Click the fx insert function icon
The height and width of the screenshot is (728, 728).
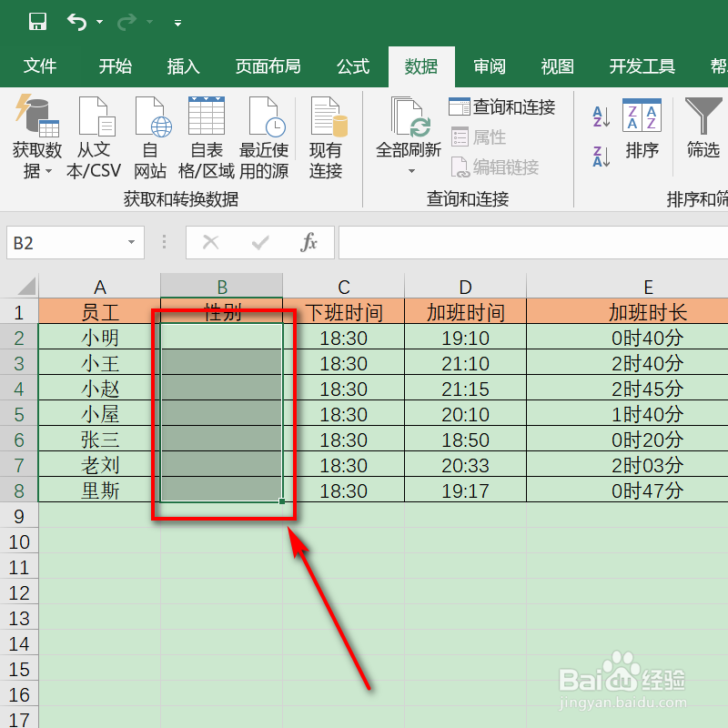[x=308, y=243]
